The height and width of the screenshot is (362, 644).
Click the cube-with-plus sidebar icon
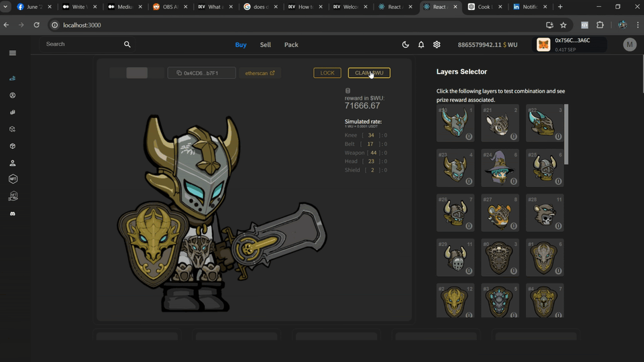click(x=13, y=129)
